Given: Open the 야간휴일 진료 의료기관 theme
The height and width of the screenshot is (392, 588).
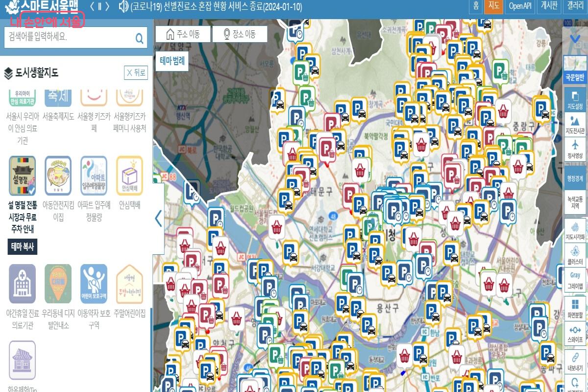Looking at the screenshot, I should tap(22, 284).
